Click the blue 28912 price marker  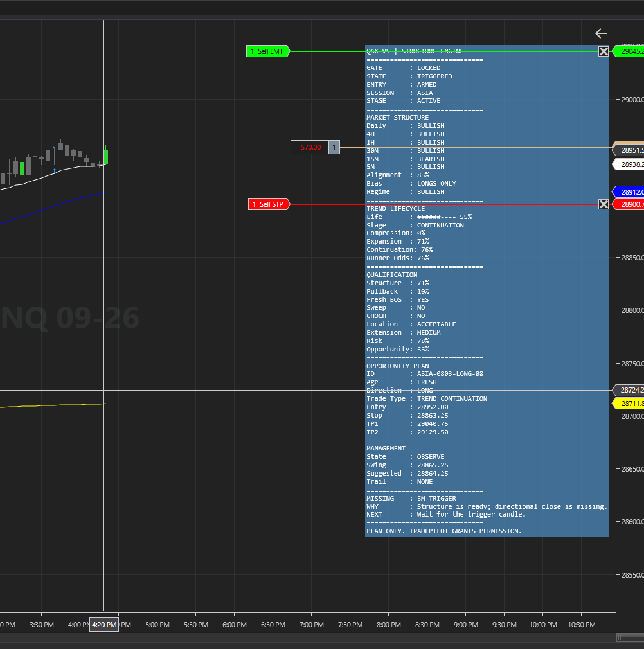pos(629,192)
